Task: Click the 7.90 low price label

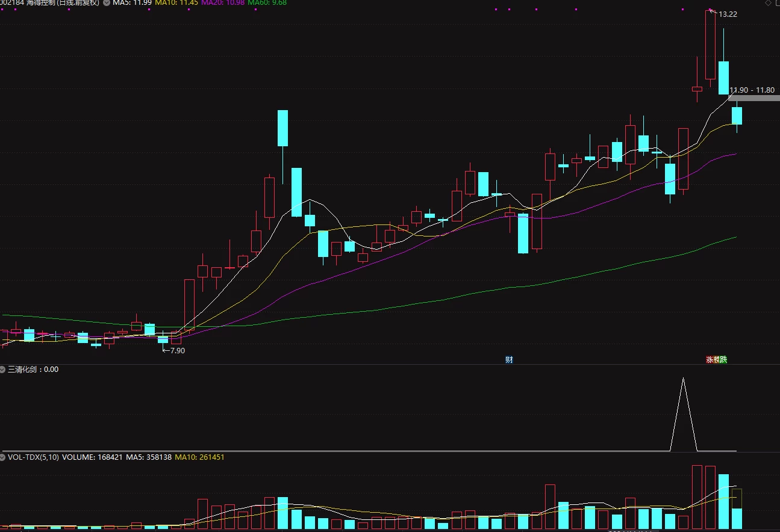Action: click(178, 351)
